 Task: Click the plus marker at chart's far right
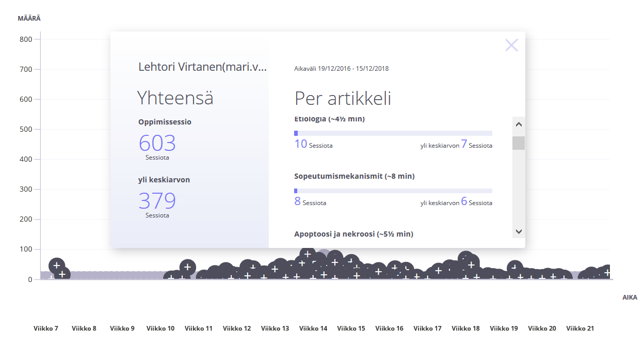click(608, 272)
